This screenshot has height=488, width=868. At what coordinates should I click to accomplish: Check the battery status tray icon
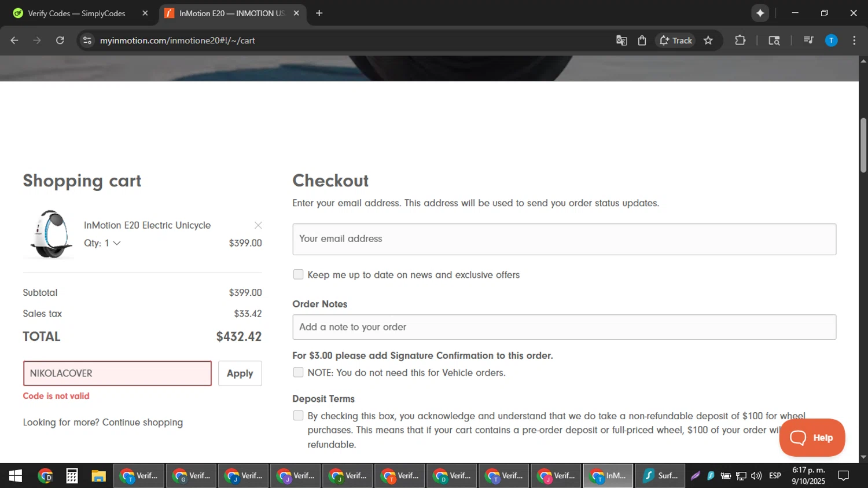click(x=726, y=476)
